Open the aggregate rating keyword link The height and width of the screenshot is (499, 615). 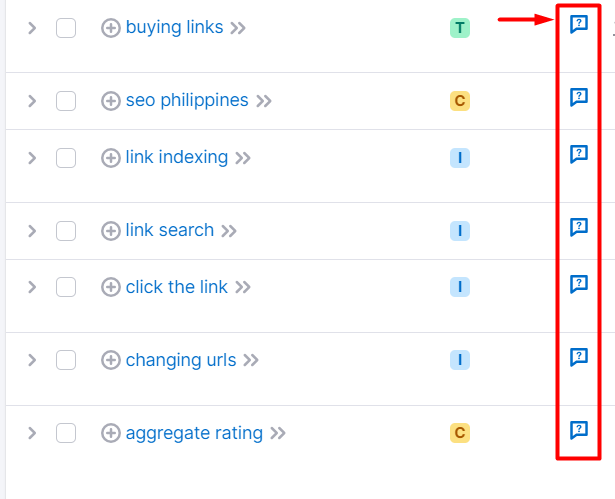(194, 434)
